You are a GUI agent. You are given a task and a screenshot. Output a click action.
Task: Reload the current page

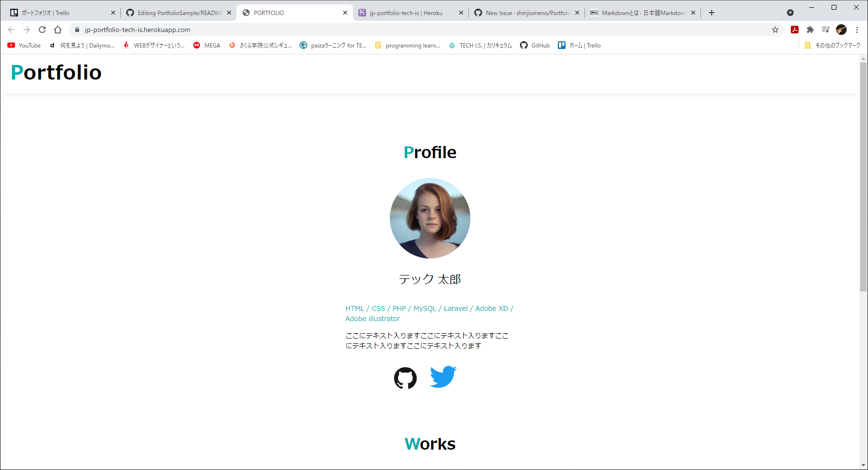click(x=42, y=30)
